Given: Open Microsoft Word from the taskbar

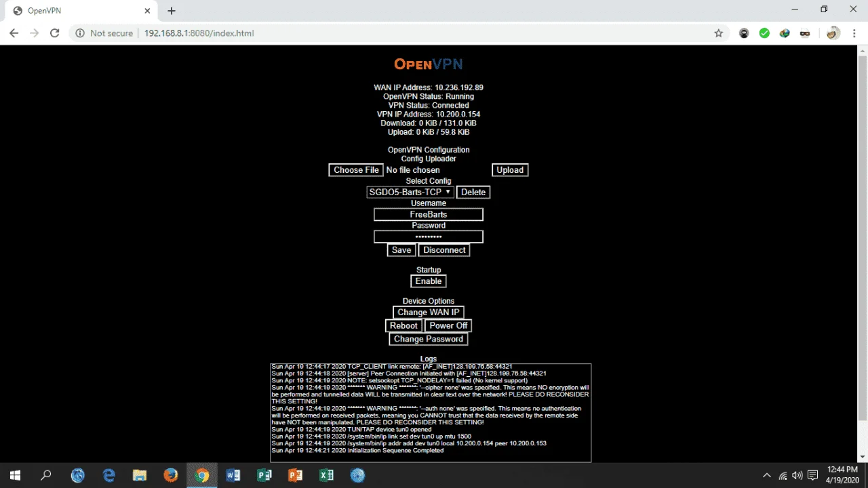Looking at the screenshot, I should click(x=233, y=476).
